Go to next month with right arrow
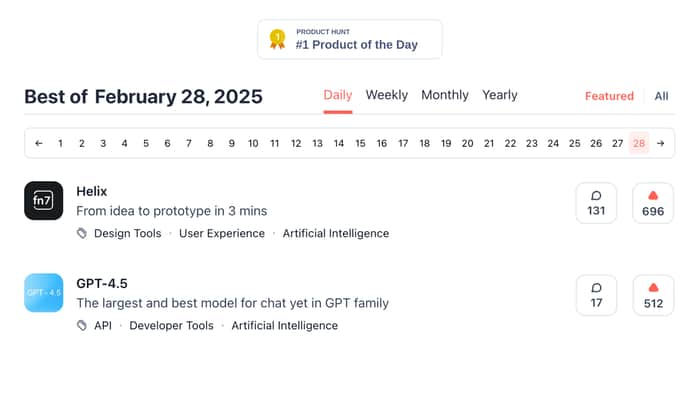Image resolution: width=700 pixels, height=393 pixels. tap(660, 143)
